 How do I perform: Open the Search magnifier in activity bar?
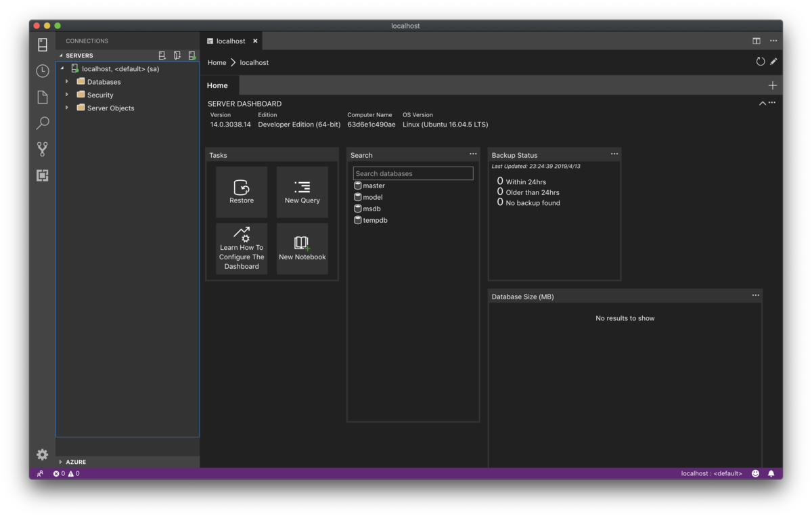pyautogui.click(x=43, y=123)
